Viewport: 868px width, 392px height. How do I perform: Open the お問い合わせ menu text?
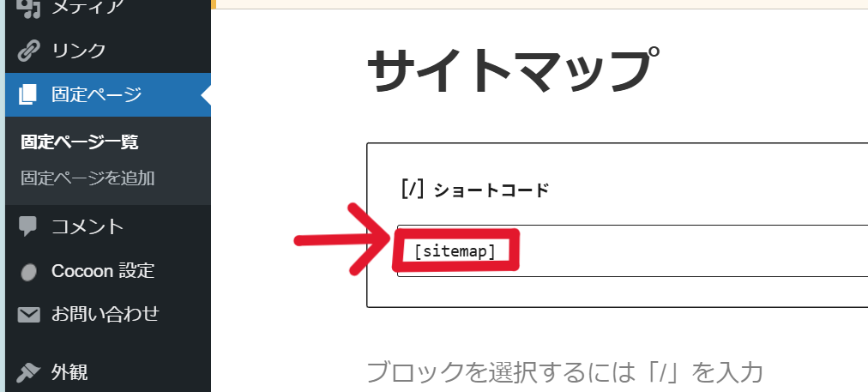[x=105, y=315]
